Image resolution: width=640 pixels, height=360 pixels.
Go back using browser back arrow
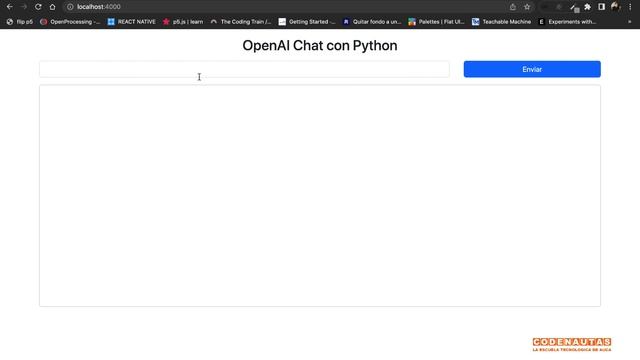[10, 7]
